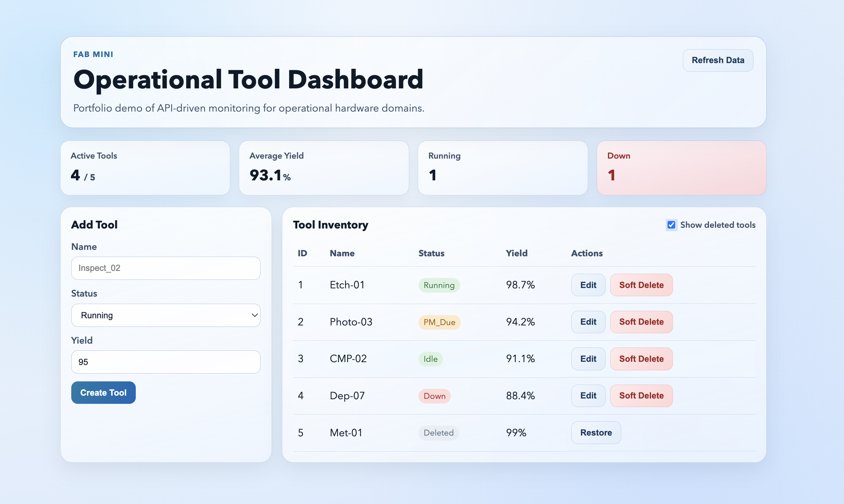Click the Down summary card
The height and width of the screenshot is (504, 844).
[x=681, y=168]
